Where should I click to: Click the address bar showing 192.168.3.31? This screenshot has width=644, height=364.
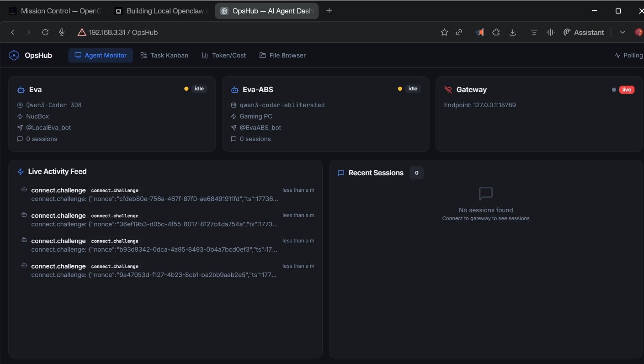click(123, 32)
